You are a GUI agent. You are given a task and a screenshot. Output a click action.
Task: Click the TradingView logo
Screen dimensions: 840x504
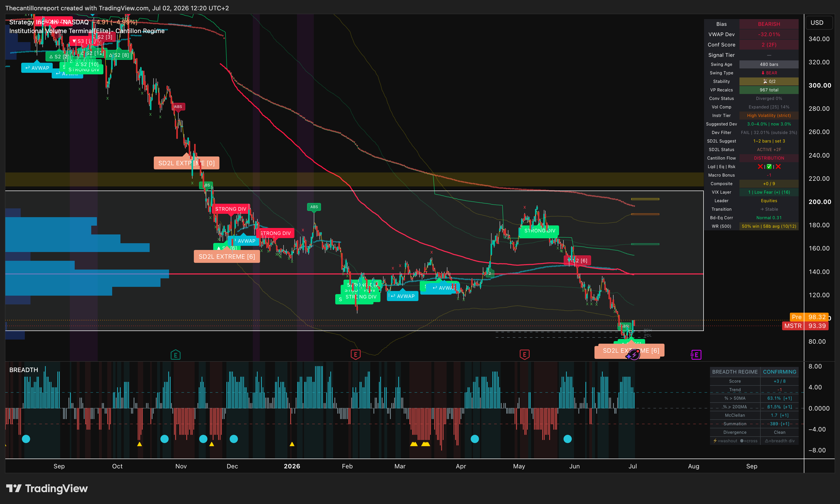tap(47, 488)
